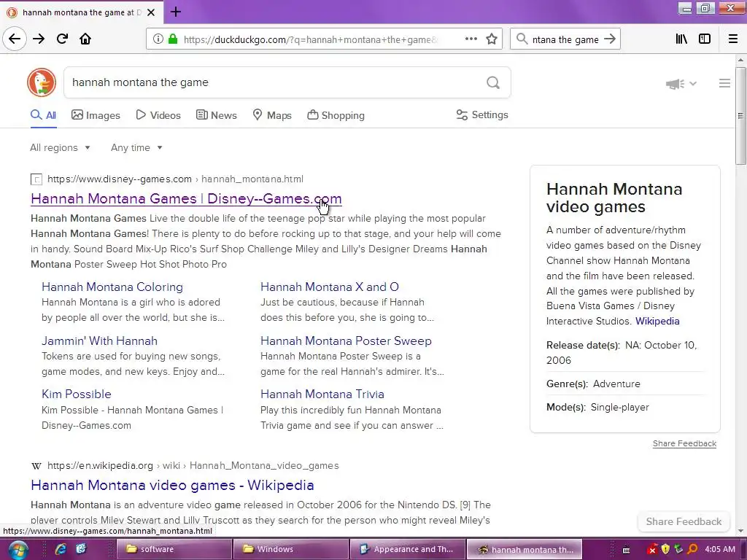747x560 pixels.
Task: Click the scrollbar up arrow
Action: pos(740,60)
